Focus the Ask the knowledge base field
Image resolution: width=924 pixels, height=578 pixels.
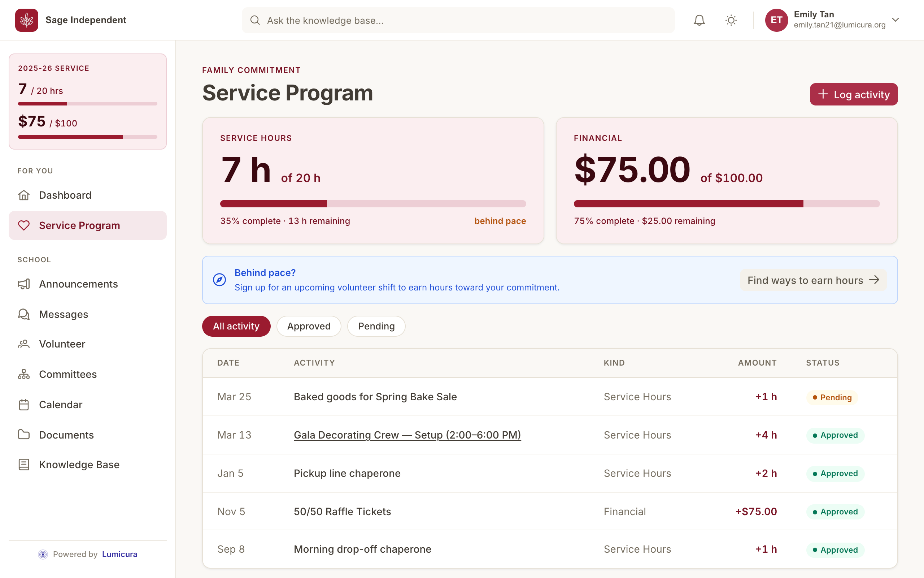458,20
